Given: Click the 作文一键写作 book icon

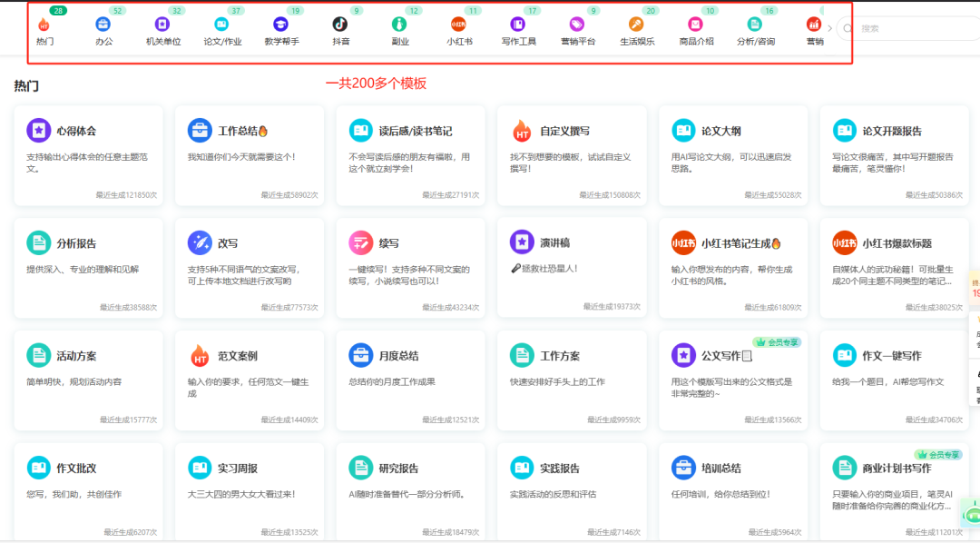Looking at the screenshot, I should [845, 355].
